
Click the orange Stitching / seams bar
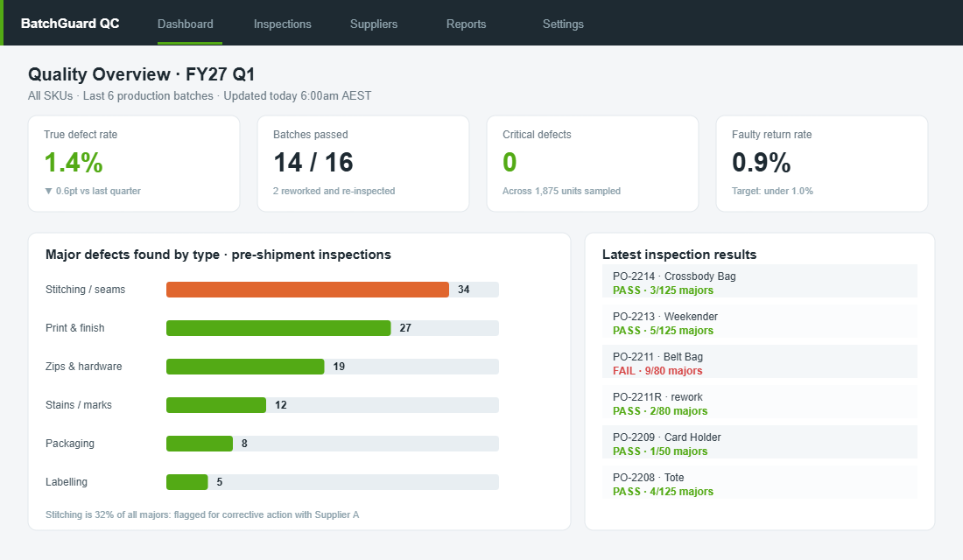(x=307, y=290)
